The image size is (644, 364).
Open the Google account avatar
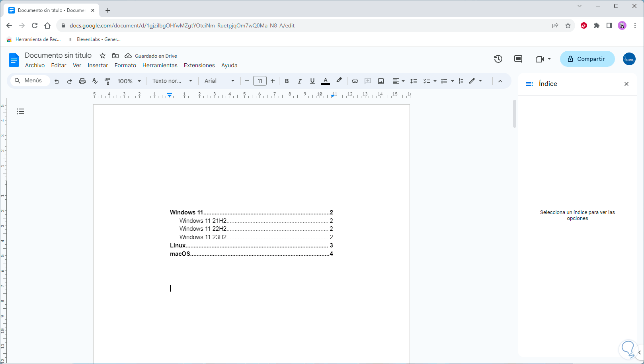pos(629,59)
